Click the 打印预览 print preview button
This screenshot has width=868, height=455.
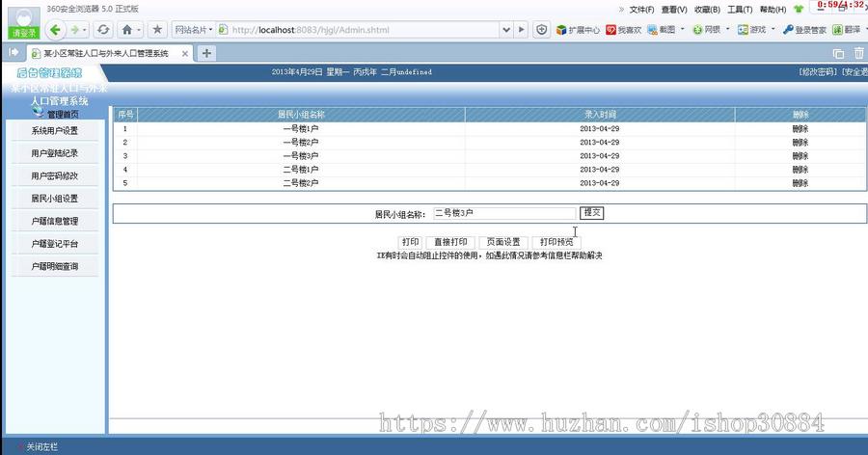(556, 242)
